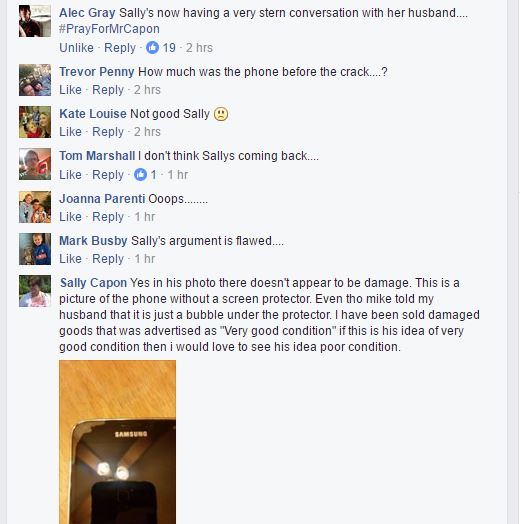Reply to Joanna Parenti's comment
The image size is (520, 524).
tap(108, 217)
